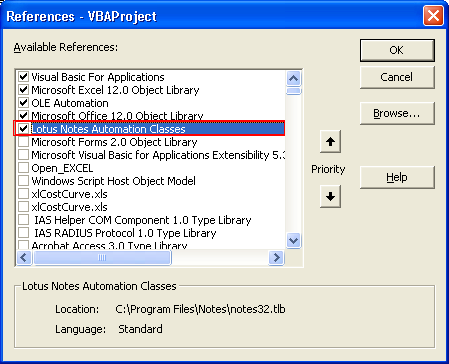Select Microsoft Excel 12.0 Object Library text
This screenshot has height=364, width=449.
pos(115,90)
